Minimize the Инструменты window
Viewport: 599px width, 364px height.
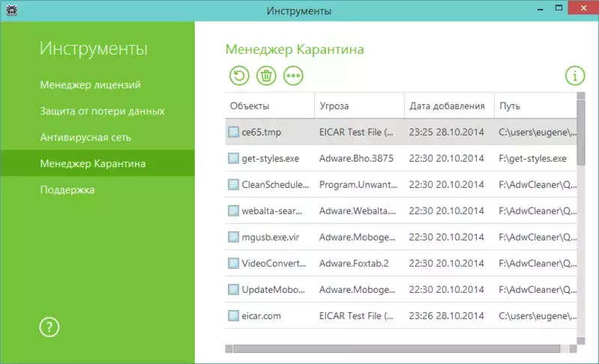[540, 8]
